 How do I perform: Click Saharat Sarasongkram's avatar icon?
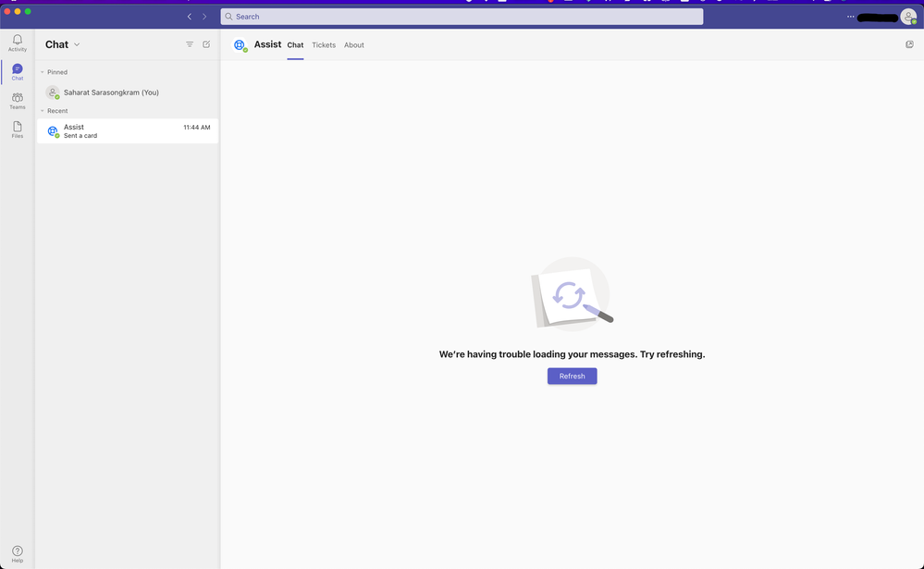coord(53,93)
